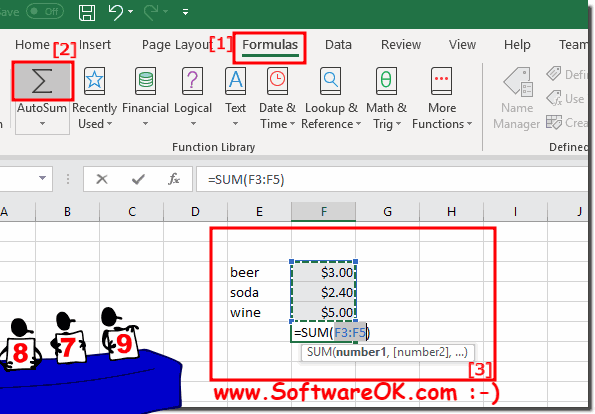Select the $2.40 cell
595x414 pixels.
coord(323,292)
